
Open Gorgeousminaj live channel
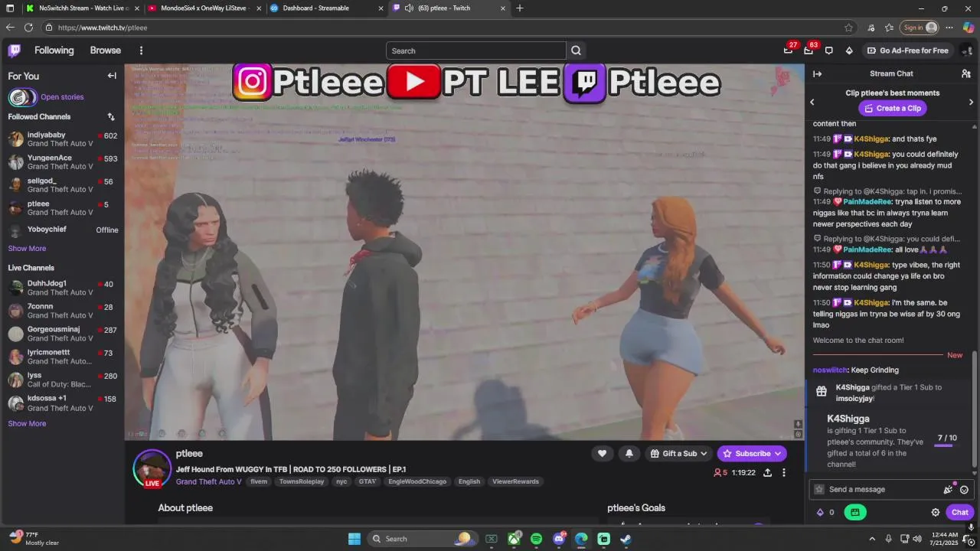click(x=63, y=334)
